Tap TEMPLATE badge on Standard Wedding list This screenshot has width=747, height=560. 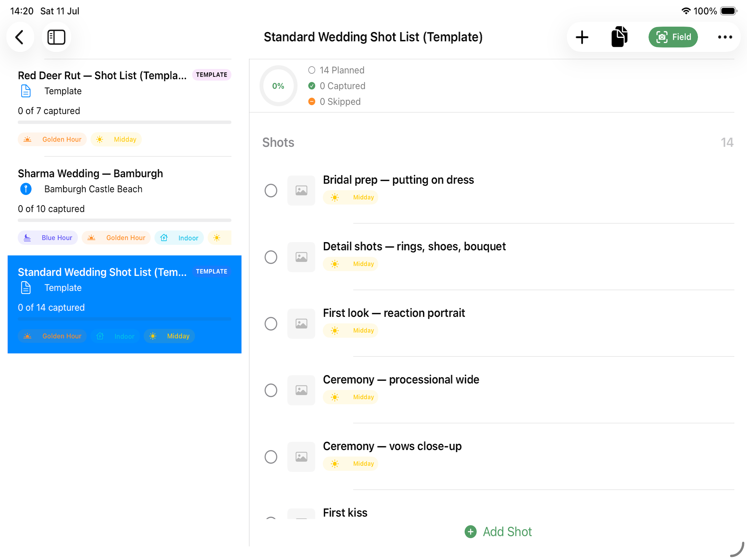pyautogui.click(x=211, y=271)
